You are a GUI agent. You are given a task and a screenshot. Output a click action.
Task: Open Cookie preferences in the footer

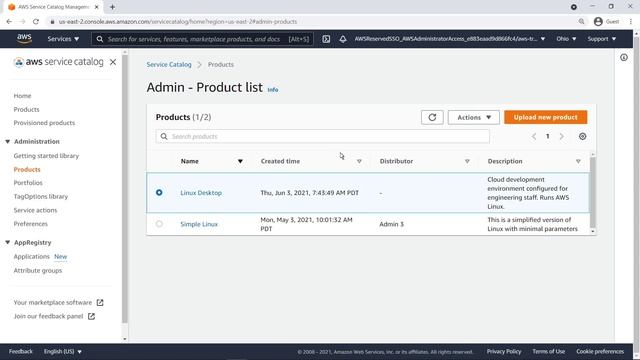[600, 351]
